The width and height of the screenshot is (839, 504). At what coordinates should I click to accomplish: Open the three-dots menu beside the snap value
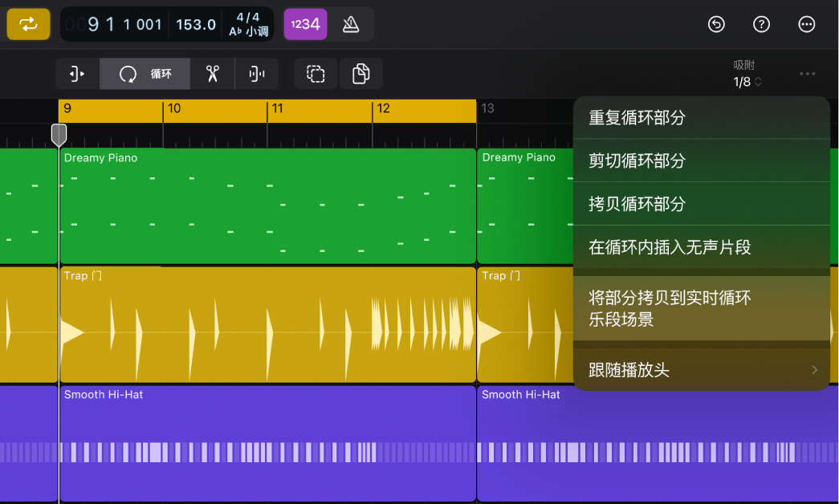808,74
